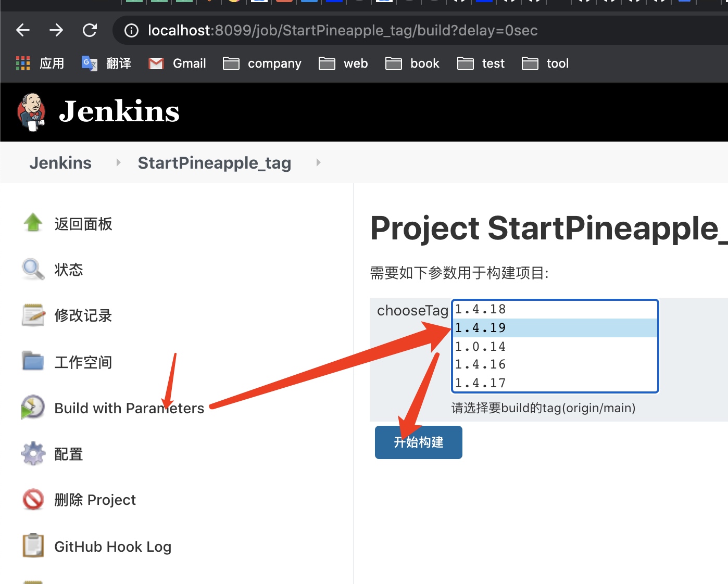The height and width of the screenshot is (584, 728).
Task: Select tag 1.0.14 in the chooseTag list
Action: 480,346
